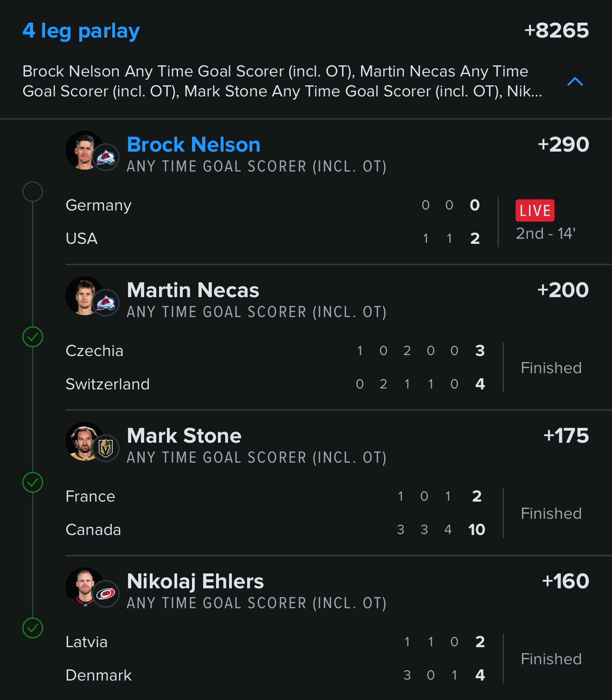Tap Mark Stone's player headshot
Image resolution: width=612 pixels, height=700 pixels.
(x=85, y=442)
